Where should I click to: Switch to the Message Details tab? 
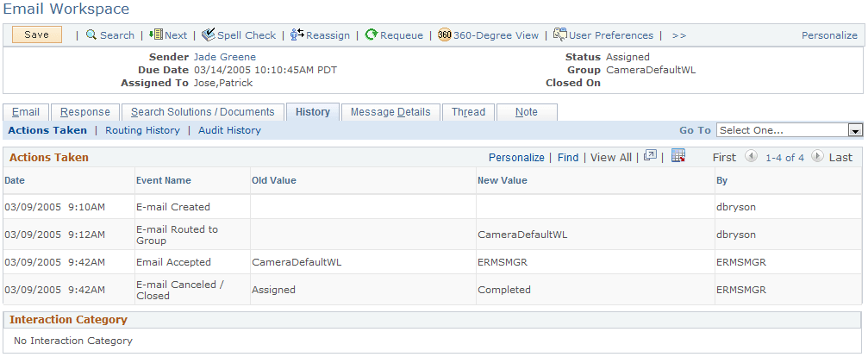[x=390, y=112]
